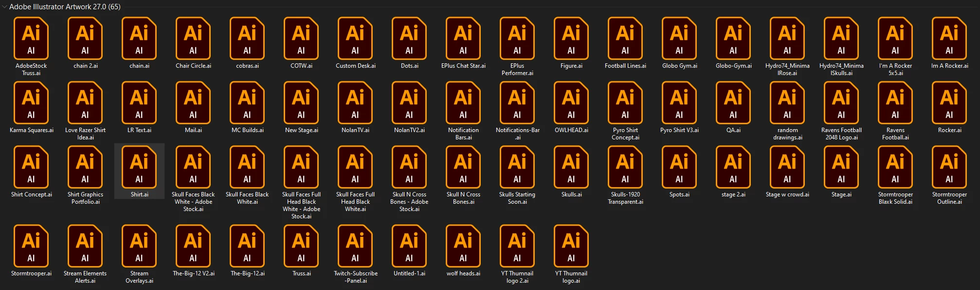Select the Dots.ai file icon
Image resolution: width=980 pixels, height=290 pixels.
tap(409, 38)
